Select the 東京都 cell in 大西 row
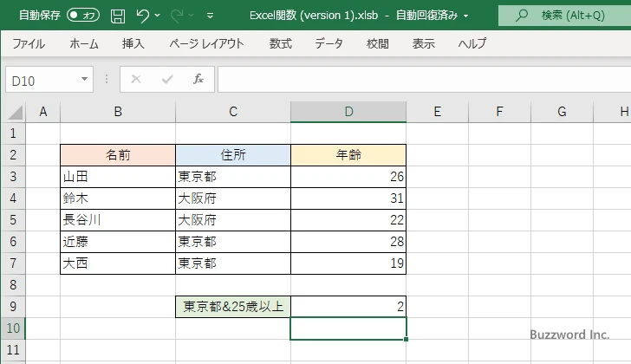Viewport: 631px width, 364px height. coord(233,263)
